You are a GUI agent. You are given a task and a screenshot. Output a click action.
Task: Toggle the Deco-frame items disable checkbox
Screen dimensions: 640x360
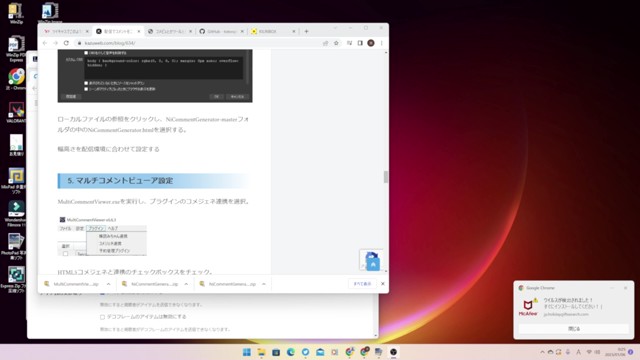102,317
